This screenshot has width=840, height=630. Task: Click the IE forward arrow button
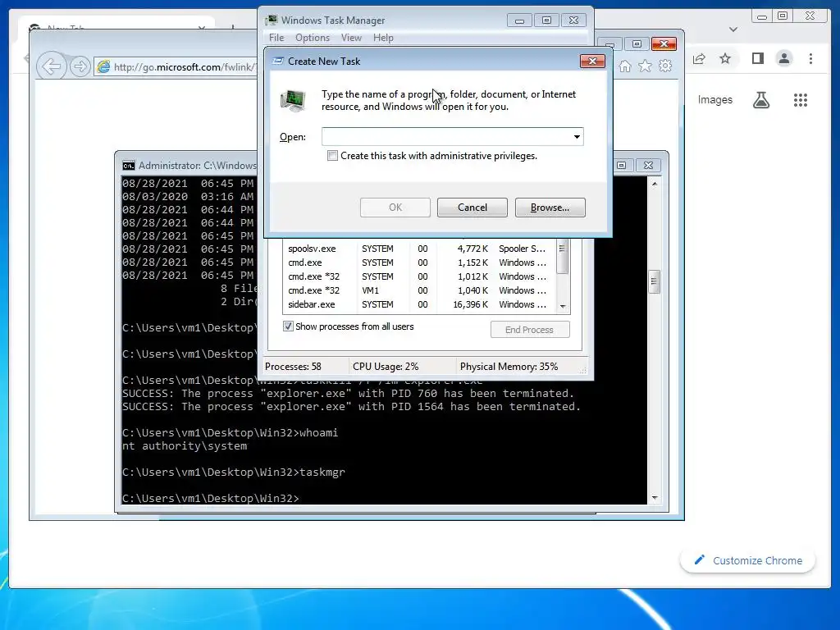(80, 66)
